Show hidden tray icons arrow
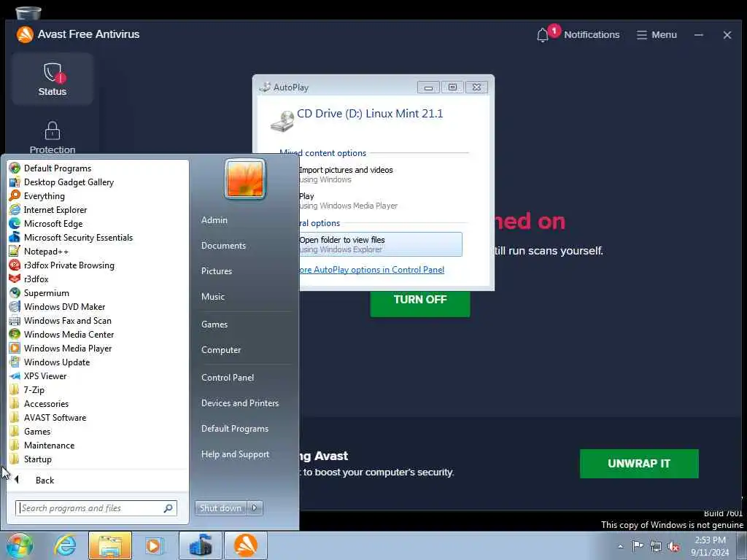 coord(620,547)
